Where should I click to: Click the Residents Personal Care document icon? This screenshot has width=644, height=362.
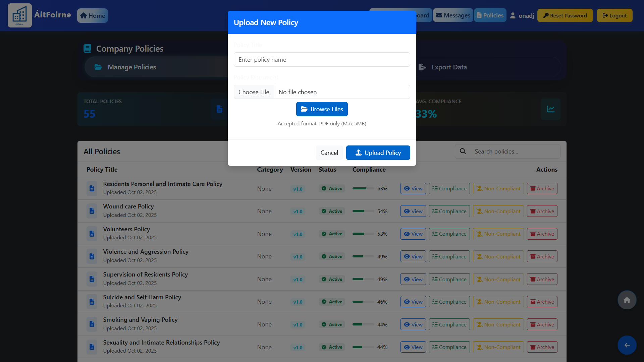click(92, 188)
